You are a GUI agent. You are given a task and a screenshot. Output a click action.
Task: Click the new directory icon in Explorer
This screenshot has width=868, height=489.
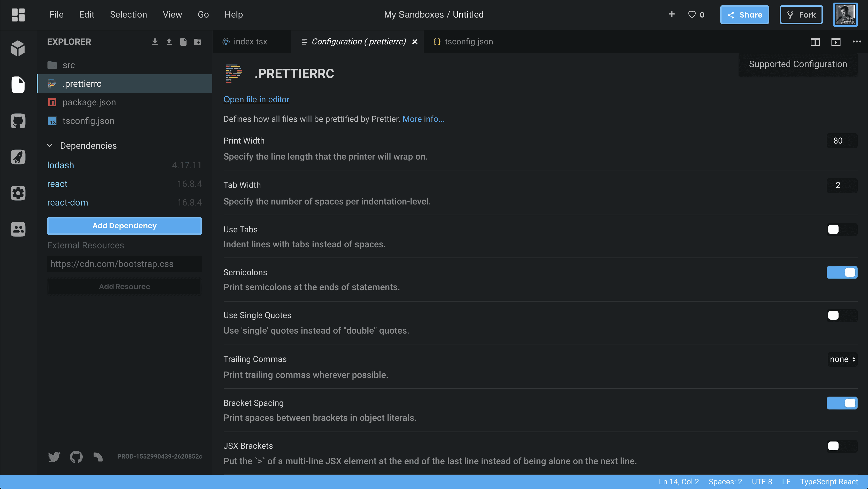coord(198,42)
